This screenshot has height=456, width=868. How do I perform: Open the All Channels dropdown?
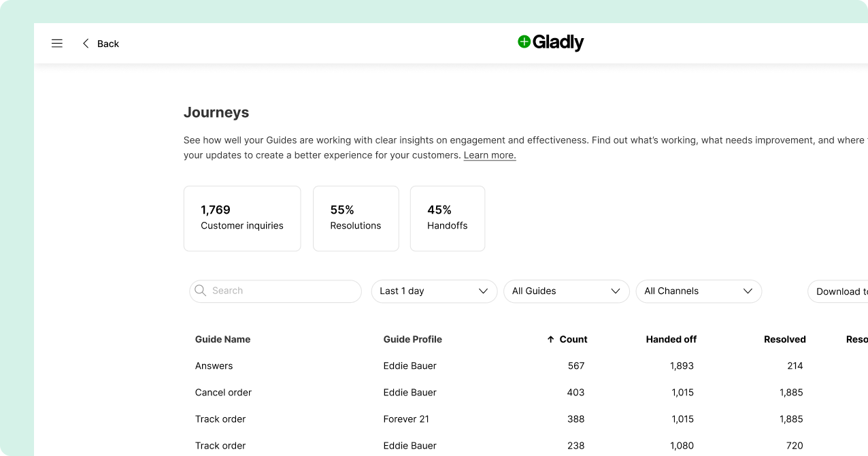[699, 291]
